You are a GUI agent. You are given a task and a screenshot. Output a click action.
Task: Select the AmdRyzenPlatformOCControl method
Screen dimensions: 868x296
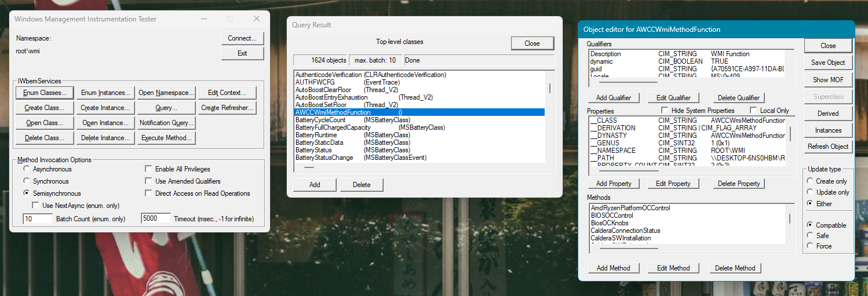tap(688, 208)
